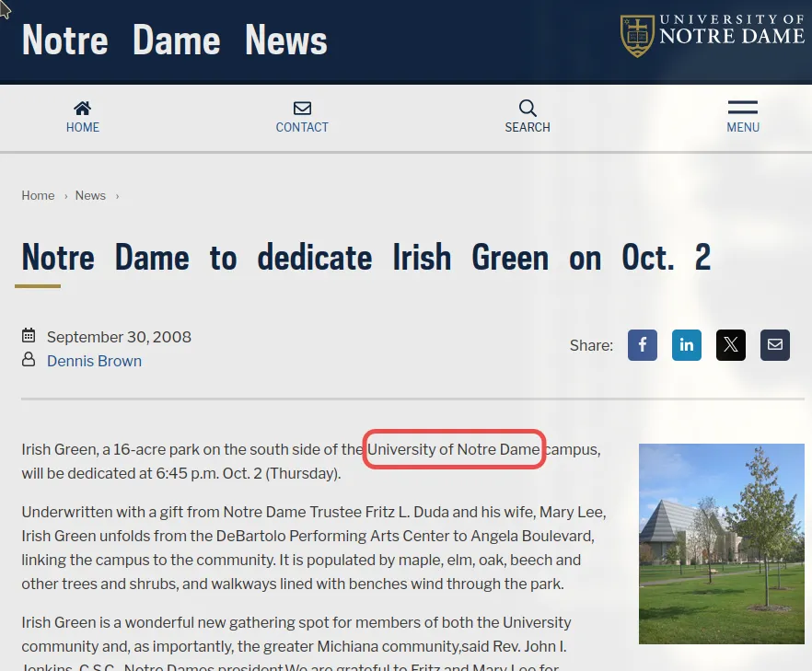Open Search with the magnifying glass icon

pos(528,109)
